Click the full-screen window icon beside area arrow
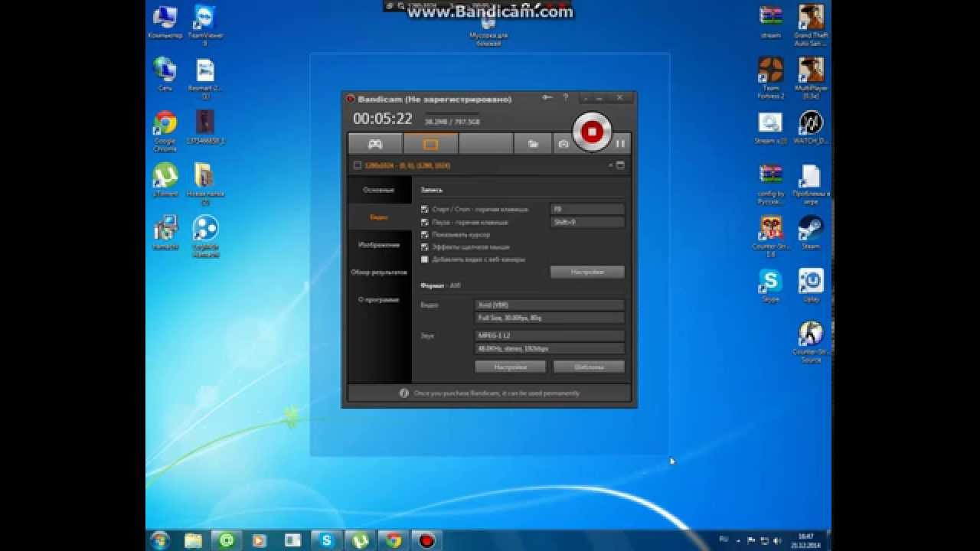The height and width of the screenshot is (551, 980). 620,165
